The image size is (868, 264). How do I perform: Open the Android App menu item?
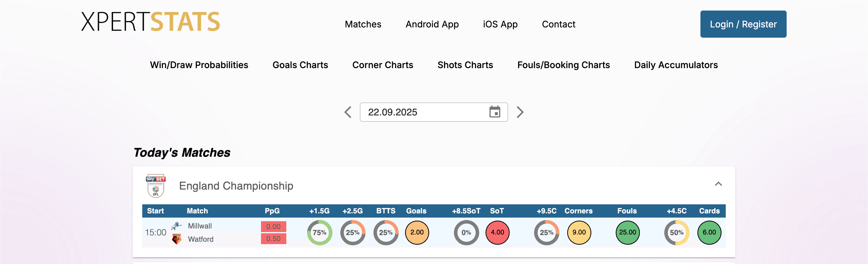pos(432,24)
